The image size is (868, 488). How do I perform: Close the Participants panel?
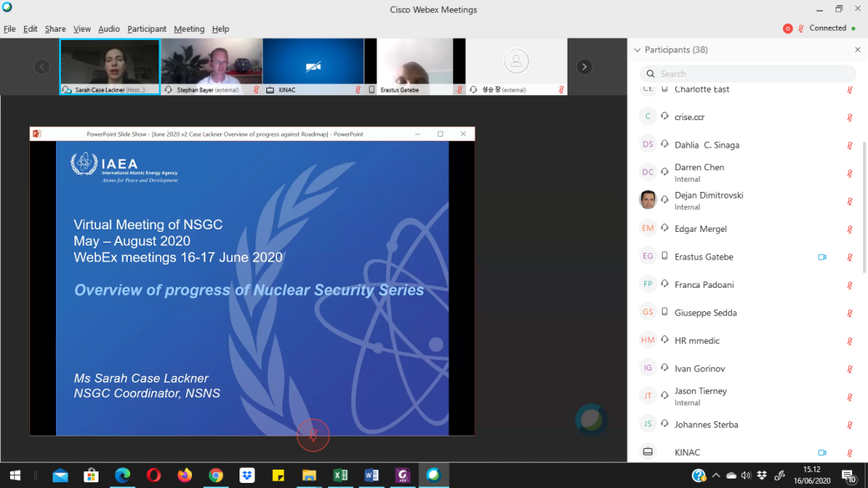pos(857,50)
